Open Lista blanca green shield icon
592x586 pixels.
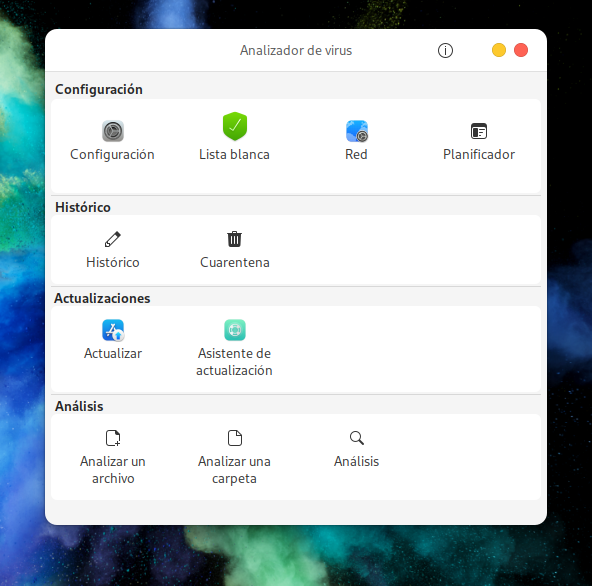(235, 126)
